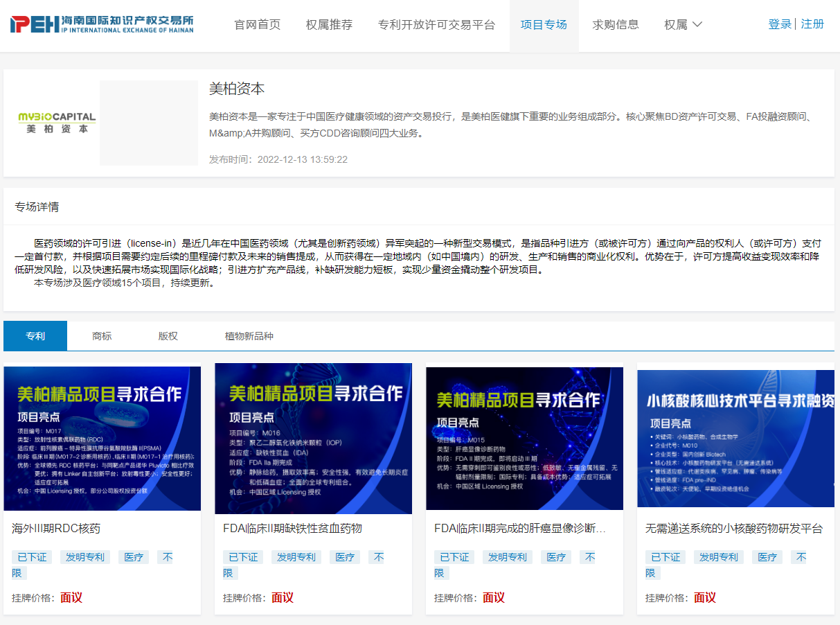Open 专利开放许可交易平台 page
840x625 pixels.
[436, 25]
